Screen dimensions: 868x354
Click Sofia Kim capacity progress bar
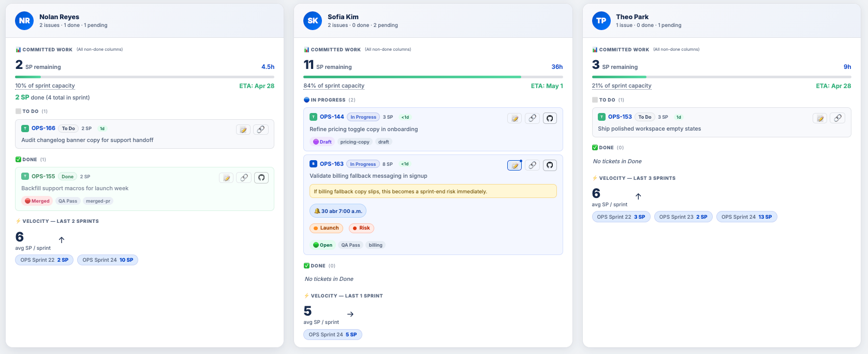(x=433, y=77)
